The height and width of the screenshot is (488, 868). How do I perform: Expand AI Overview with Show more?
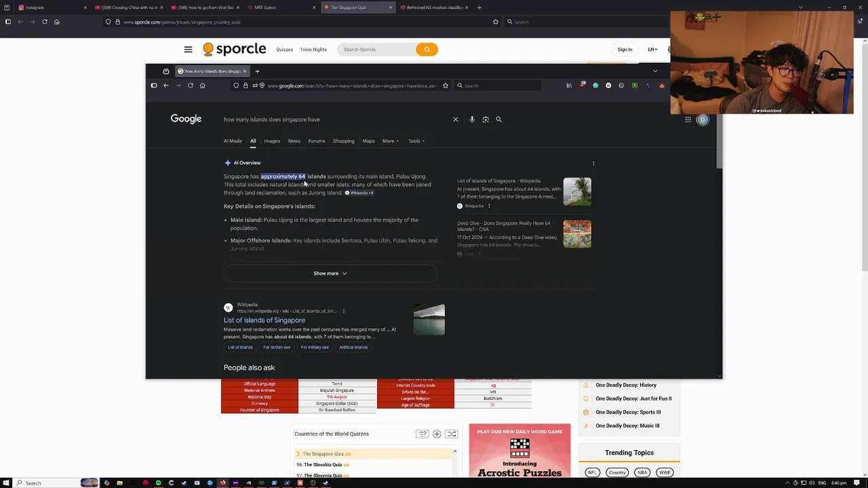pyautogui.click(x=330, y=273)
